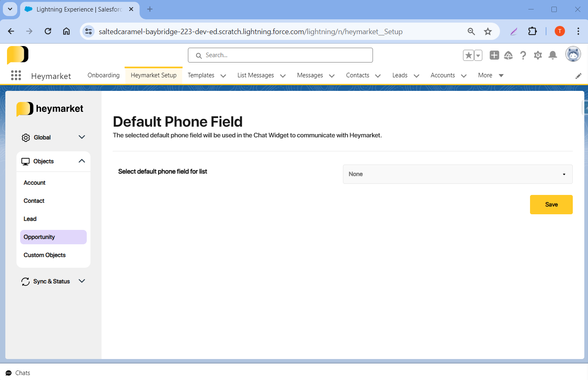Open the favorites list dropdown arrow

(478, 55)
